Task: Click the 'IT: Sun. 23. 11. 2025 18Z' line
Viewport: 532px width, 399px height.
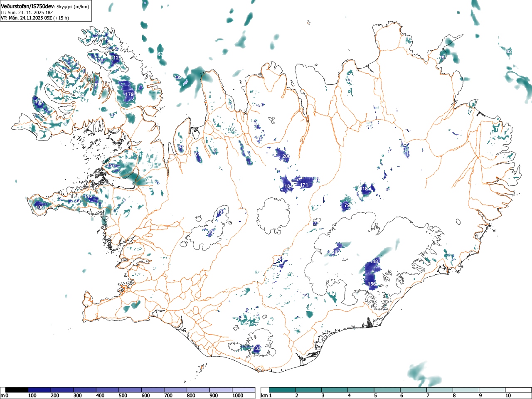Action: tap(27, 12)
